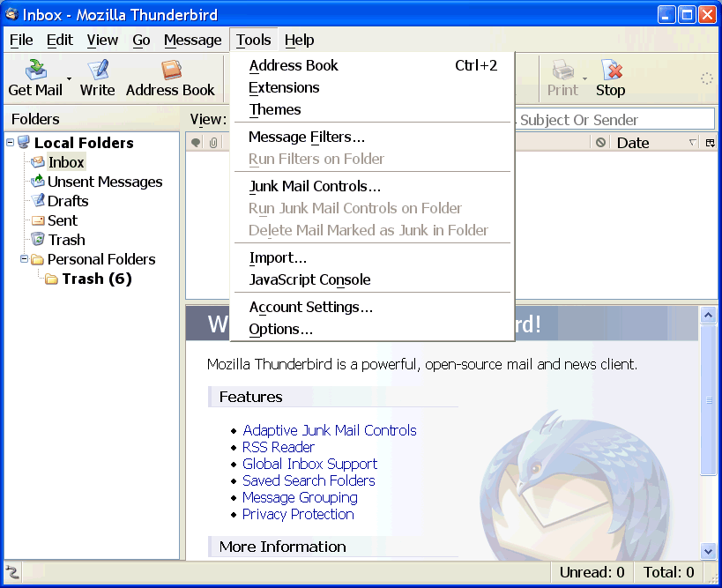Open the column picker icon
The width and height of the screenshot is (722, 588).
point(710,143)
